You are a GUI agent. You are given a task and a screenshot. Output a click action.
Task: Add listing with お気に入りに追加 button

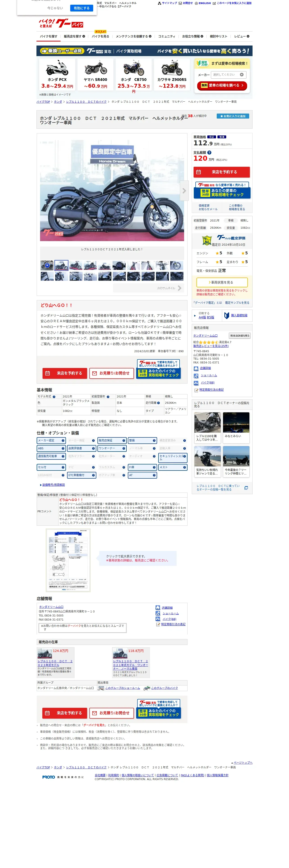(233, 116)
